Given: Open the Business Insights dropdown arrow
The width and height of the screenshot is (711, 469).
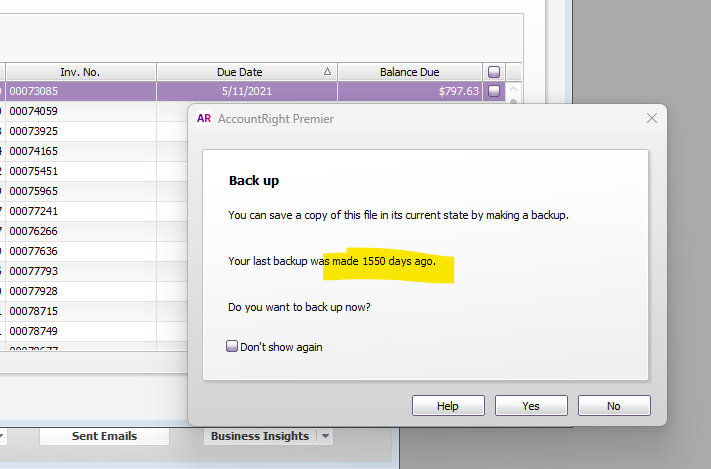Looking at the screenshot, I should point(324,436).
